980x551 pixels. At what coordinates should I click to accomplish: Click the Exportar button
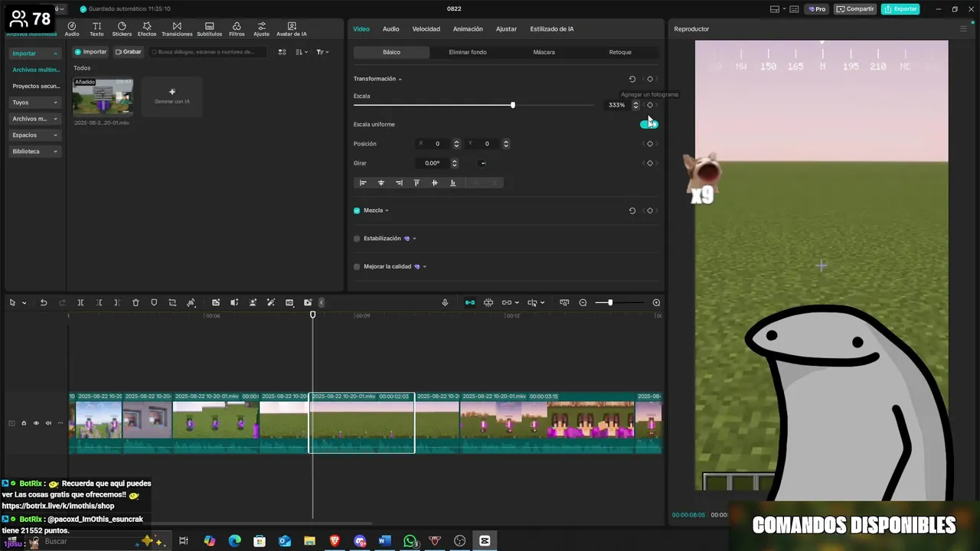coord(900,9)
